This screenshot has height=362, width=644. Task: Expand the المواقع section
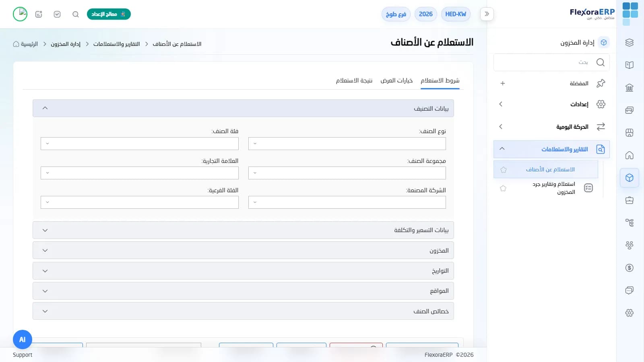(x=243, y=291)
